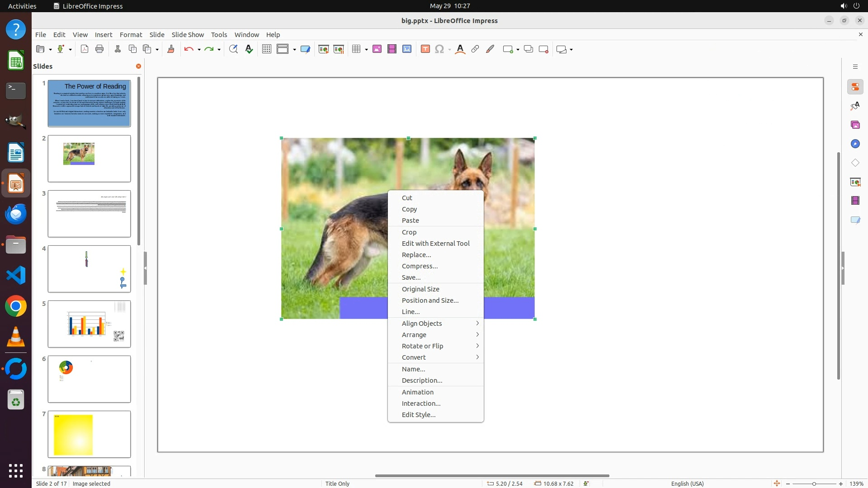Open the Undo history dropdown arrow
The width and height of the screenshot is (868, 488).
point(199,50)
